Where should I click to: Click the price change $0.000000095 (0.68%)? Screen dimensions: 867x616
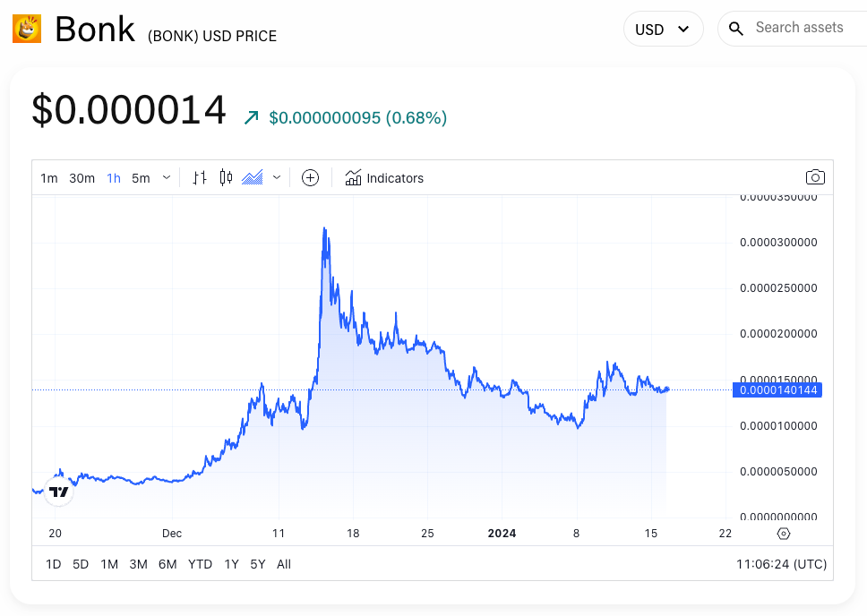click(x=357, y=118)
